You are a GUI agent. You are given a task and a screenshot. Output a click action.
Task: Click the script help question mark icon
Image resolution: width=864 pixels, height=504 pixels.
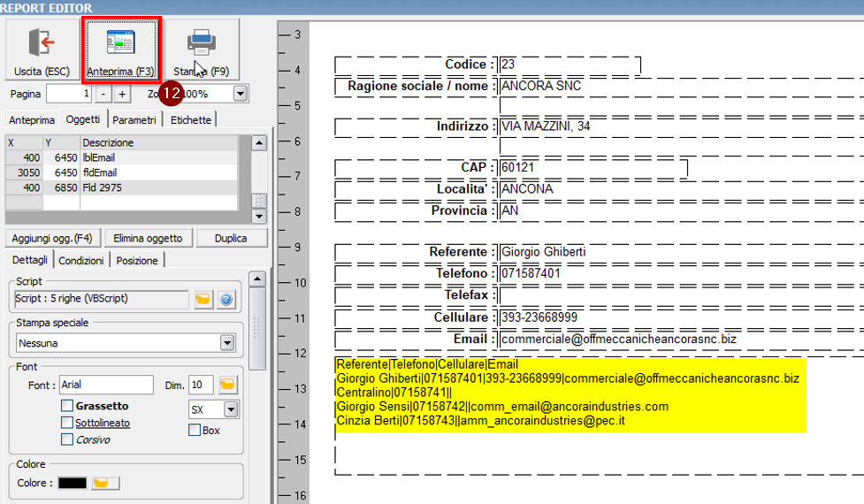(x=226, y=300)
